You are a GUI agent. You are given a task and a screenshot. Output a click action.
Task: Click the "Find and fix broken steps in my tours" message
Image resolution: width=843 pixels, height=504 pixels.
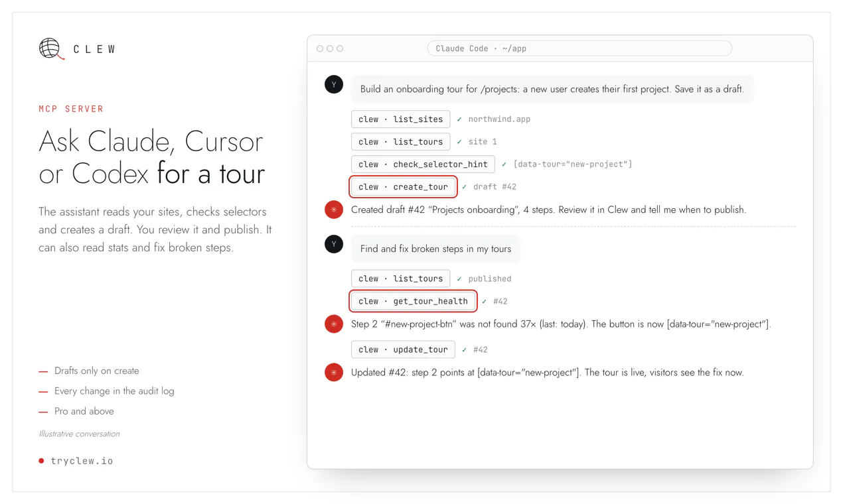coord(435,249)
